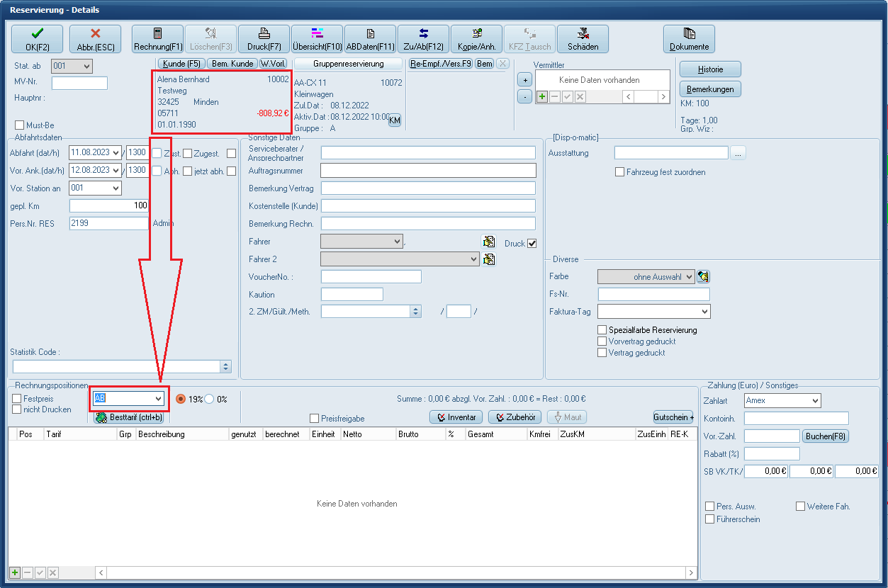888x588 pixels.
Task: Click the OK(F2) green checkmark button
Action: pos(37,39)
